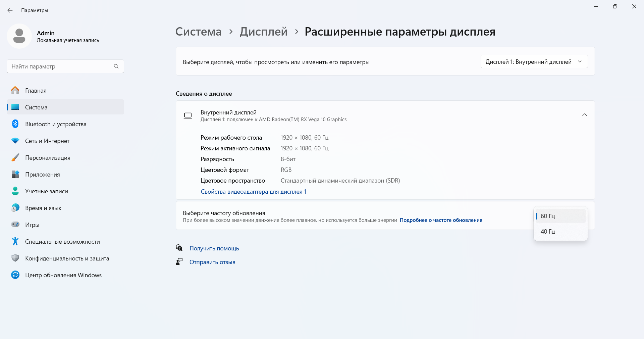Collapse the Внутренний дисплей details chevron

[x=585, y=115]
